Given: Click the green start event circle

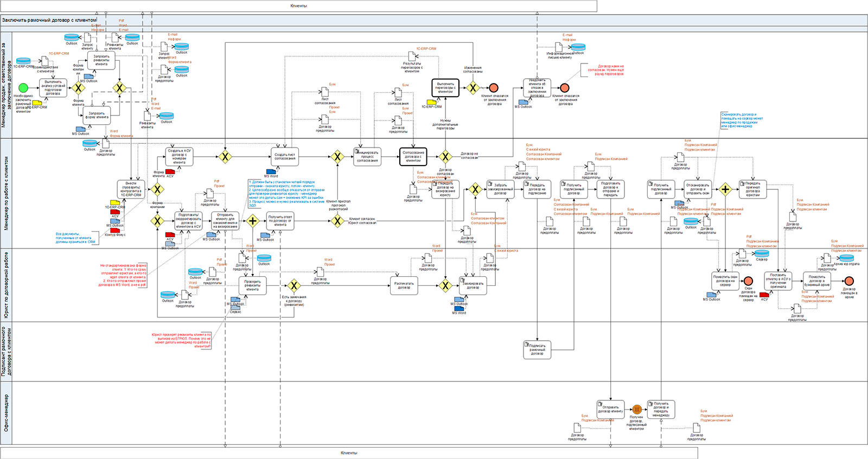Looking at the screenshot, I should click(23, 88).
